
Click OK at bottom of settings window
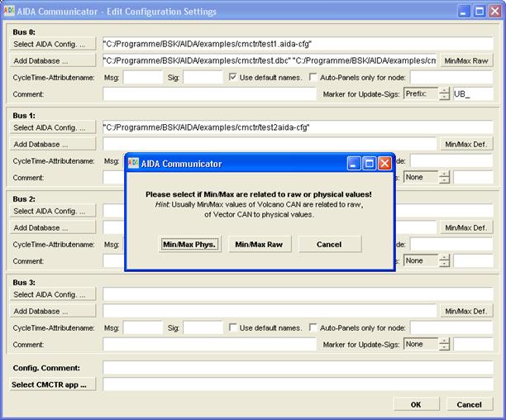[416, 404]
